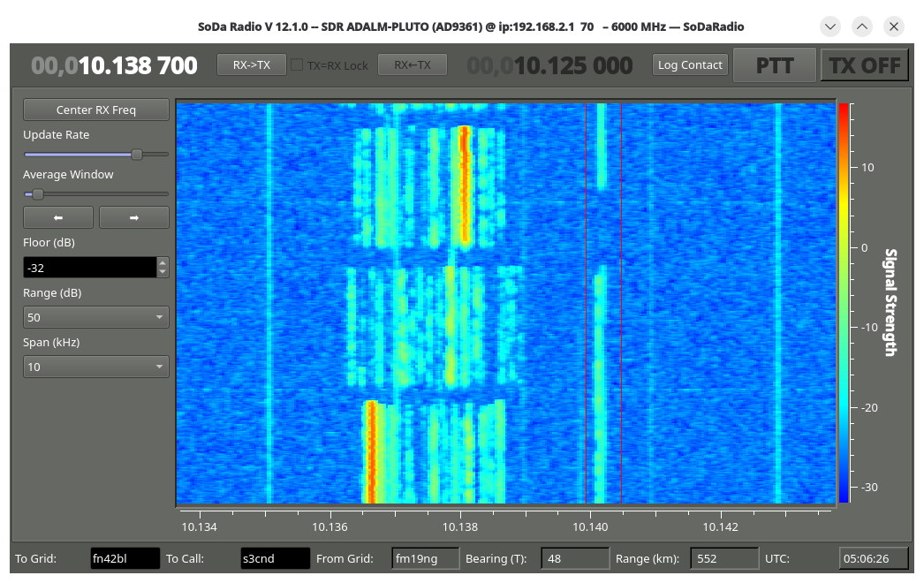924x583 pixels.
Task: Close the SoDa Radio window
Action: tap(894, 26)
